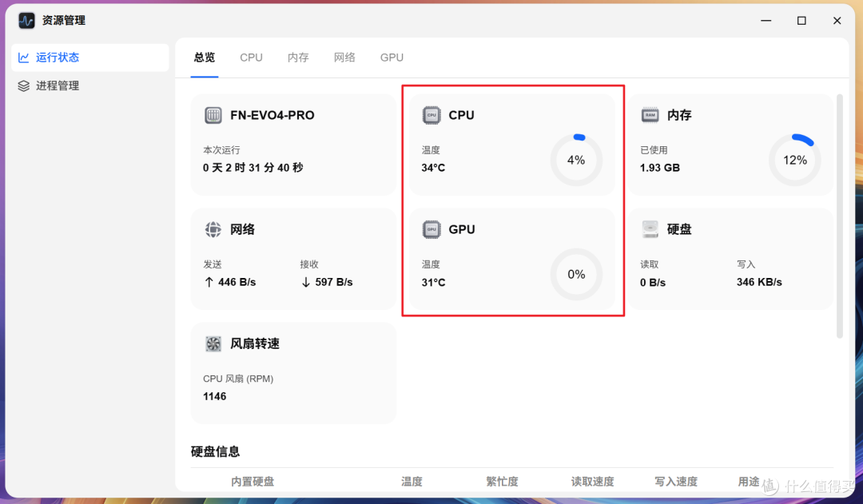Maximize the 资源管理 window
This screenshot has height=504, width=863.
801,20
